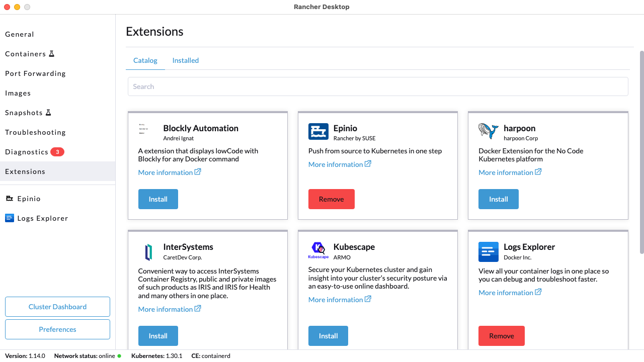Install the Blockly Automation extension

pos(158,199)
